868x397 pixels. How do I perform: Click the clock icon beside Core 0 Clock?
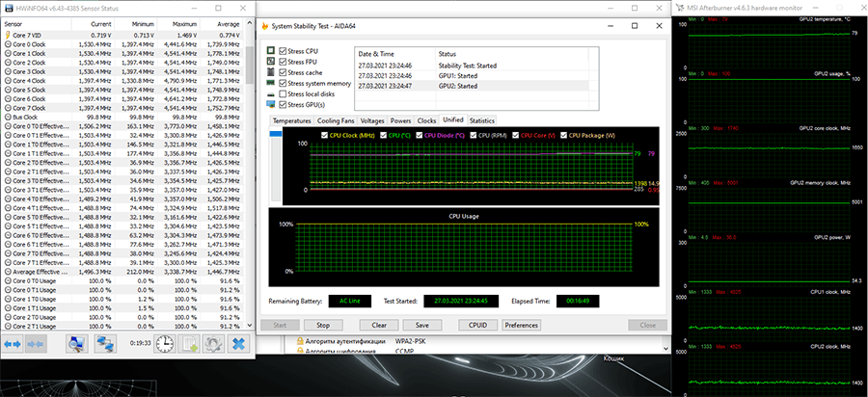[8, 44]
